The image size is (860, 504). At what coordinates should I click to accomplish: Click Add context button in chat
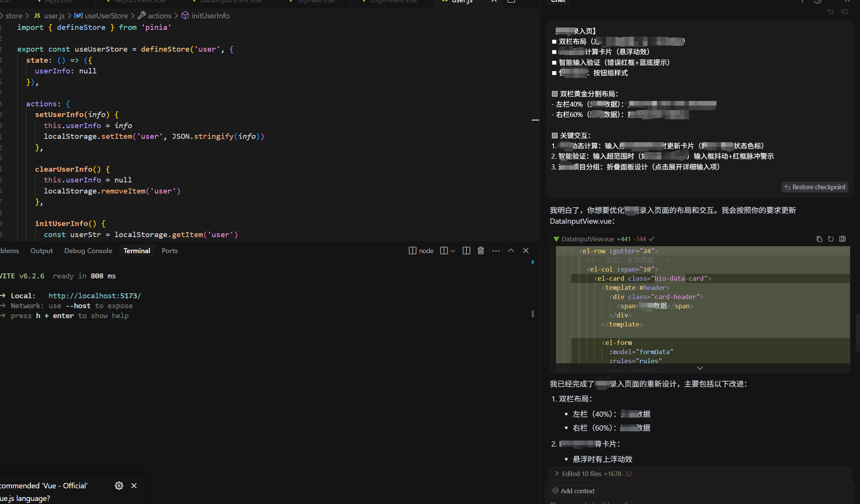click(x=574, y=491)
